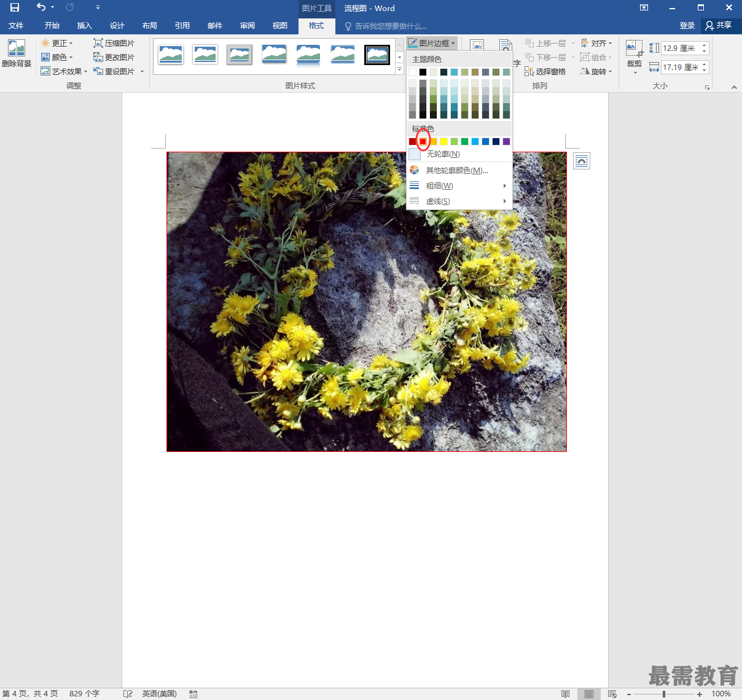
Task: Switch to the 开始 Home tab
Action: point(52,25)
